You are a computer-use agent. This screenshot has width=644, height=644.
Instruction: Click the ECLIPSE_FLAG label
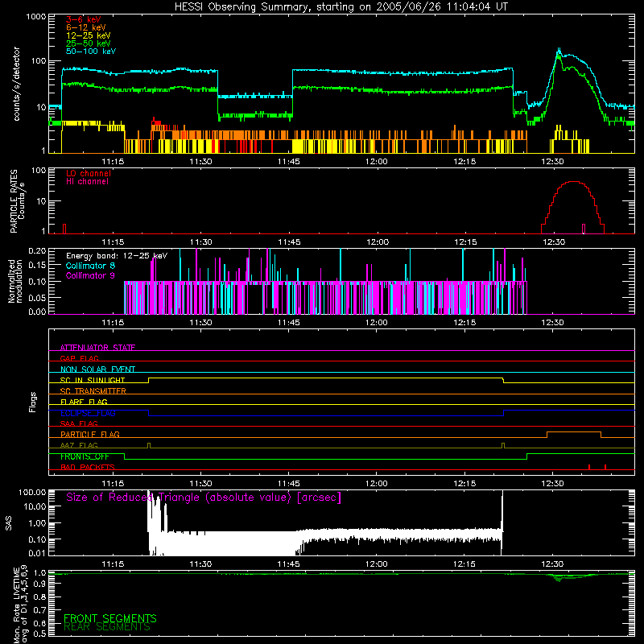pos(88,413)
